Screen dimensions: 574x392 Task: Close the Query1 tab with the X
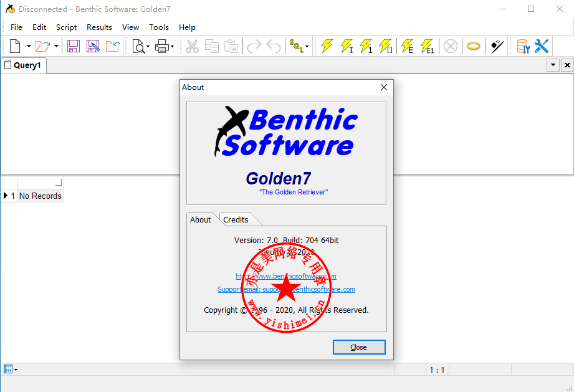tap(567, 65)
